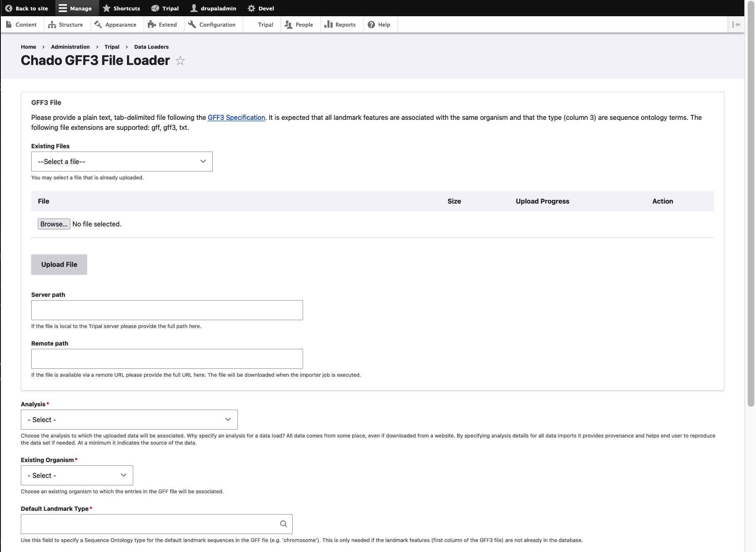Open the drupaladmin user icon
Screen dimensions: 756x552
pos(194,8)
